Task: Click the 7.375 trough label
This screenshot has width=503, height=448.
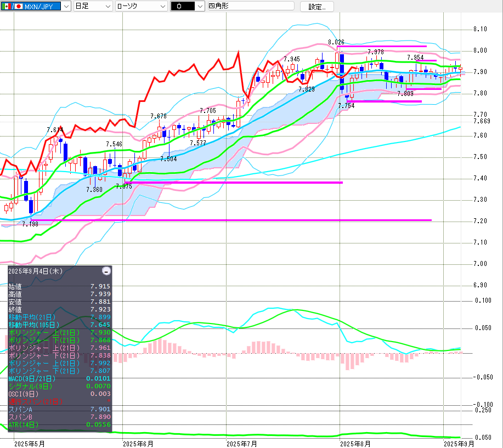Action: (x=123, y=186)
